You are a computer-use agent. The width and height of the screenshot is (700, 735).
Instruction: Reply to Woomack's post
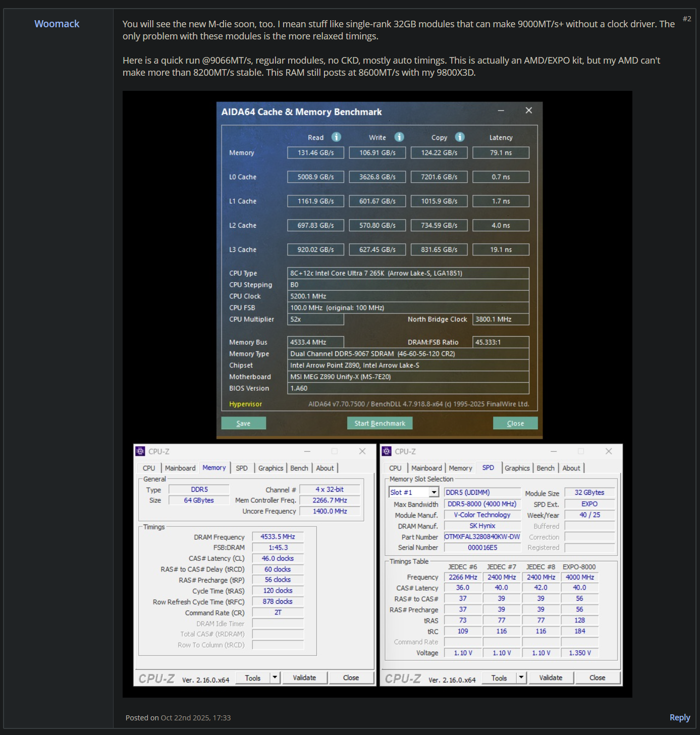[x=680, y=717]
